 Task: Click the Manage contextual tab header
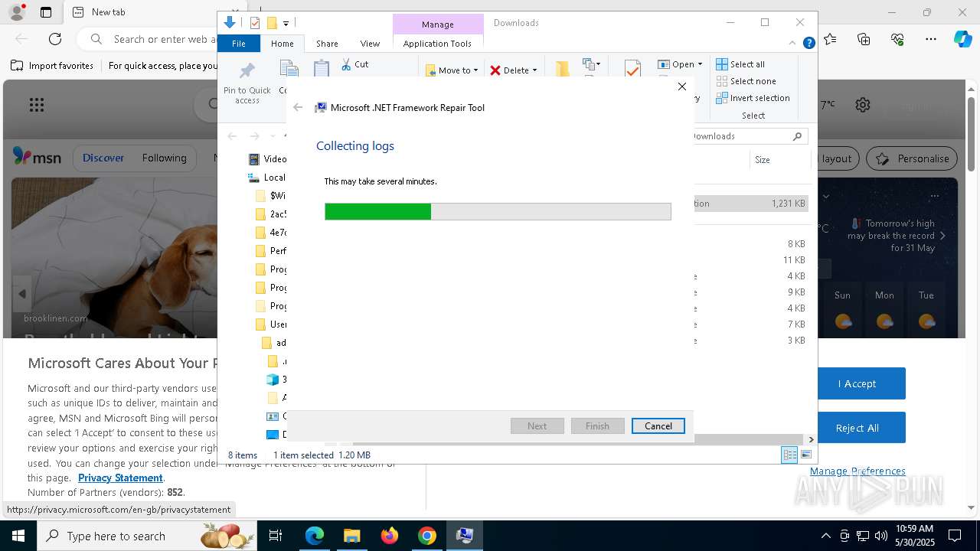[x=437, y=24]
